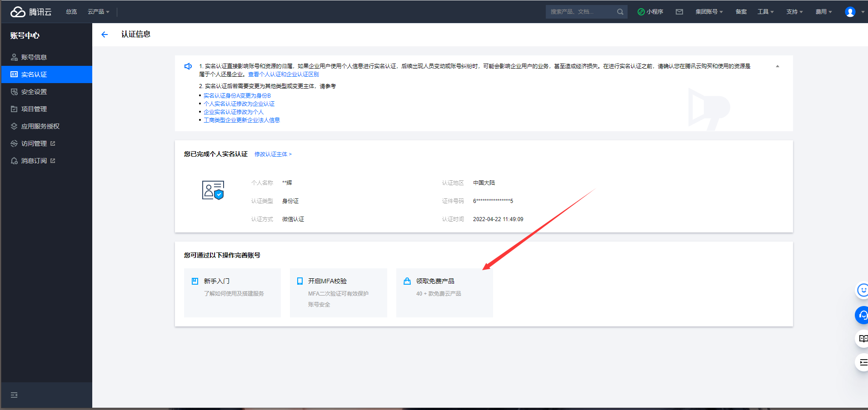The height and width of the screenshot is (410, 868).
Task: Select 实名认证 in the sidebar
Action: 47,74
